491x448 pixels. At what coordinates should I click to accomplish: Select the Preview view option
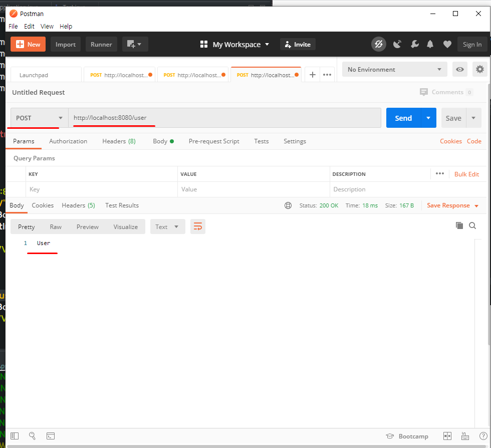(x=87, y=227)
